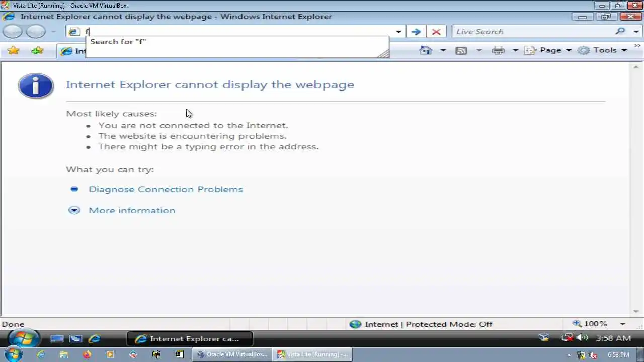The height and width of the screenshot is (362, 644).
Task: Click the Vista 3:58 AM clock
Action: click(613, 338)
